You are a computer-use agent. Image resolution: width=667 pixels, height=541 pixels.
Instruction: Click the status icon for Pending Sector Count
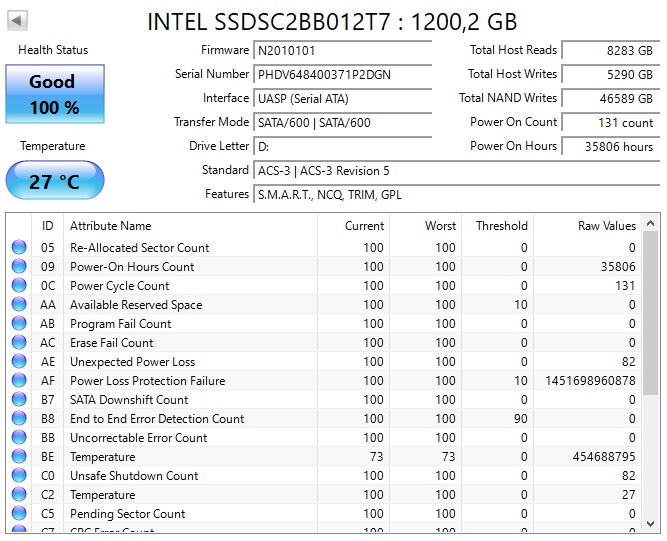click(19, 513)
